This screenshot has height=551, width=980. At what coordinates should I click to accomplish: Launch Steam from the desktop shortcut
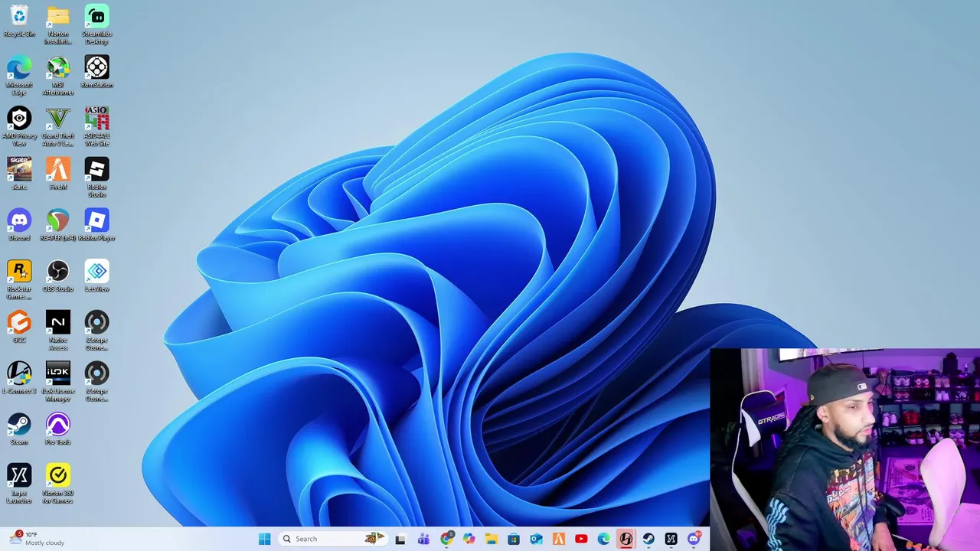tap(19, 429)
